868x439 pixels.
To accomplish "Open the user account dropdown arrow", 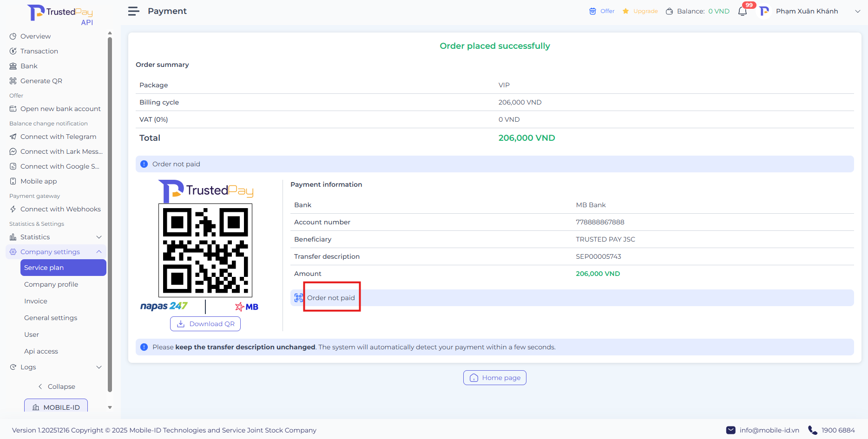I will 858,11.
